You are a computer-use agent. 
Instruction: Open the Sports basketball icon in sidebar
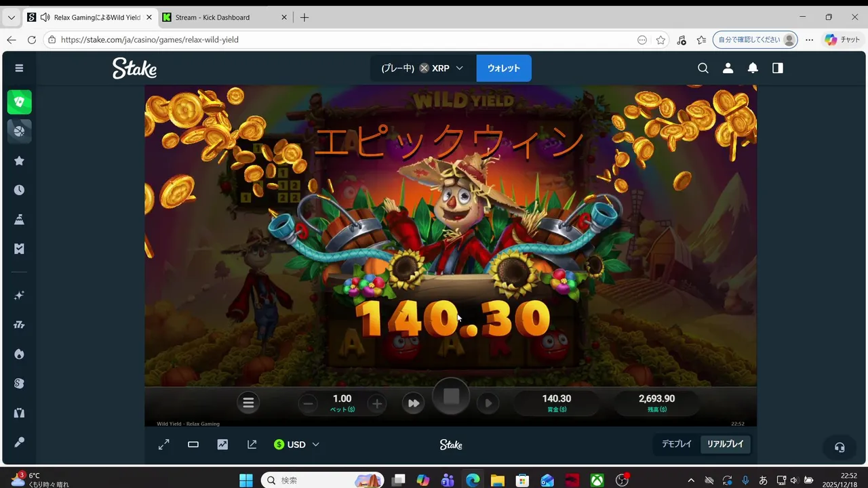[20, 131]
